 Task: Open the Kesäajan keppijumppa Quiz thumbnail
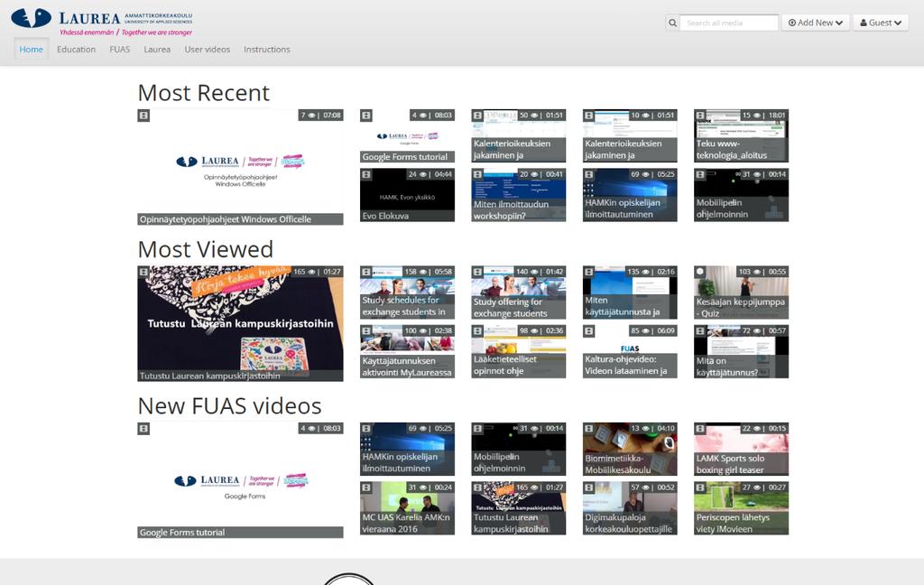742,292
